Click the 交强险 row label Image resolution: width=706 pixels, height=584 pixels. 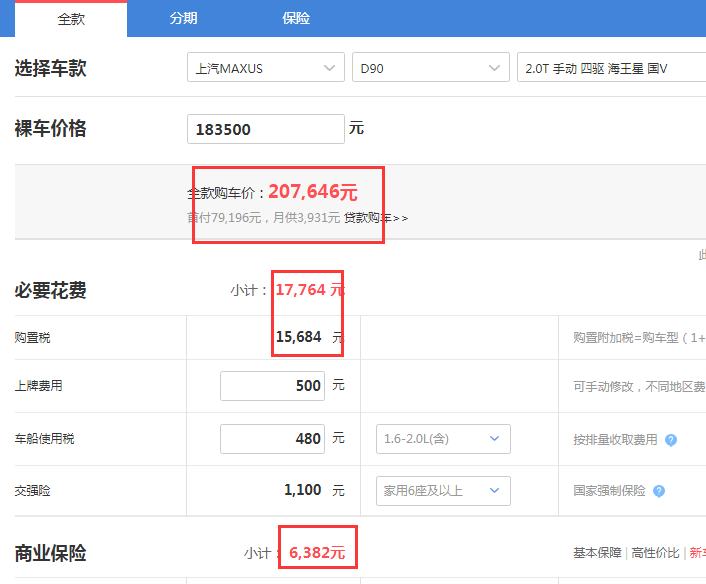[x=32, y=491]
